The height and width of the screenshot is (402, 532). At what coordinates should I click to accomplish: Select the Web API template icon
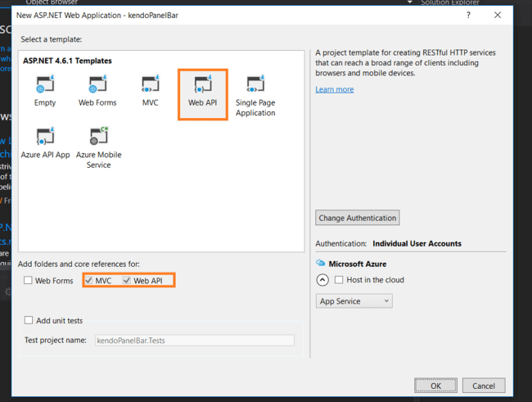(203, 84)
